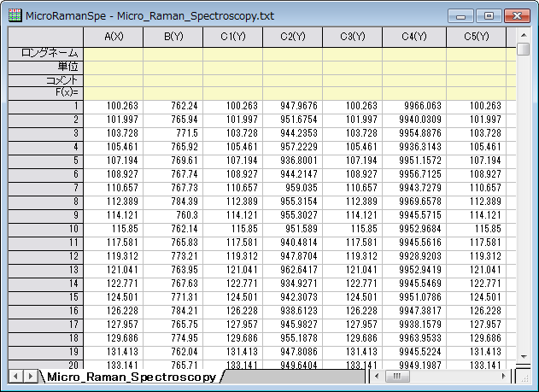This screenshot has height=392, width=539.
Task: Click cell value 9951.1572
Action: pyautogui.click(x=414, y=161)
